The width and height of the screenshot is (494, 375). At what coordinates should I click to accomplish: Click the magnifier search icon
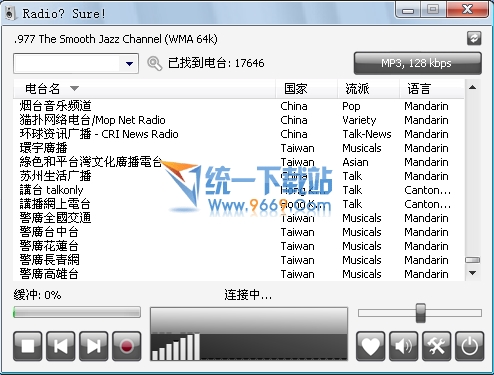coord(154,63)
